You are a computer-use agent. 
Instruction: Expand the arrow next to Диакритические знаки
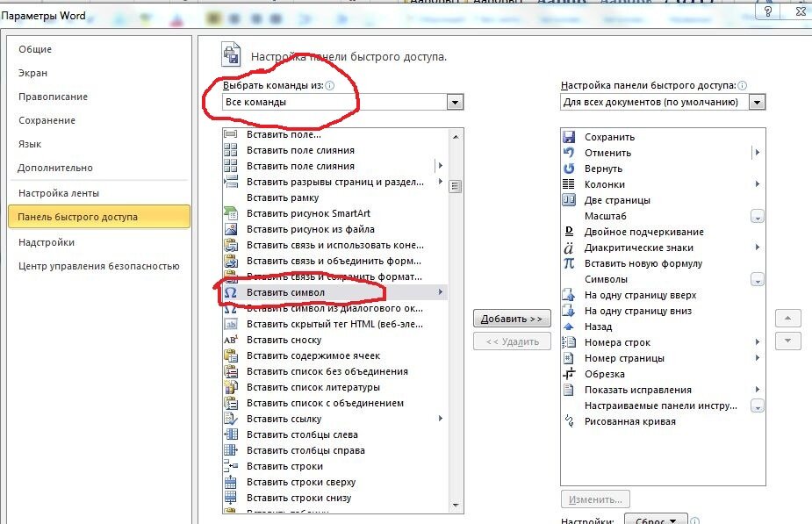pyautogui.click(x=757, y=247)
